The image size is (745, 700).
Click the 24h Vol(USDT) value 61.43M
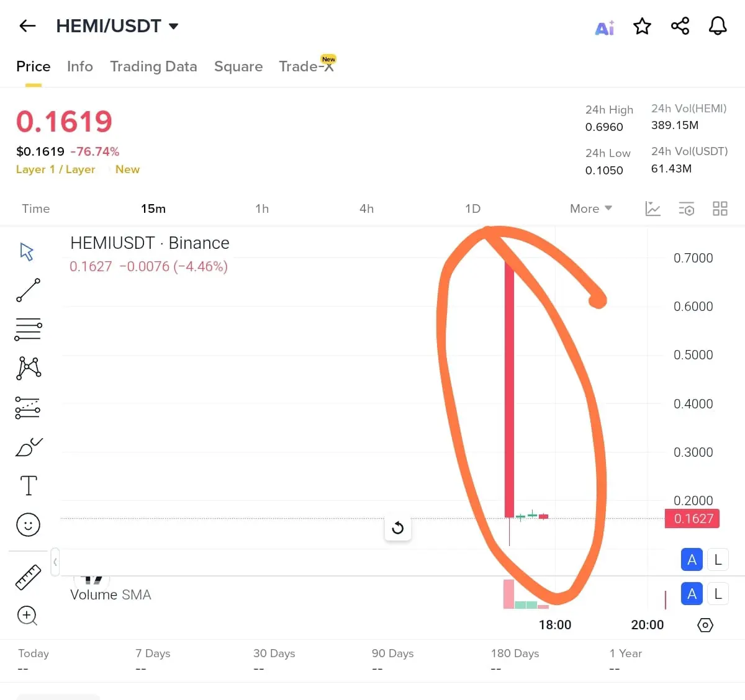point(671,169)
